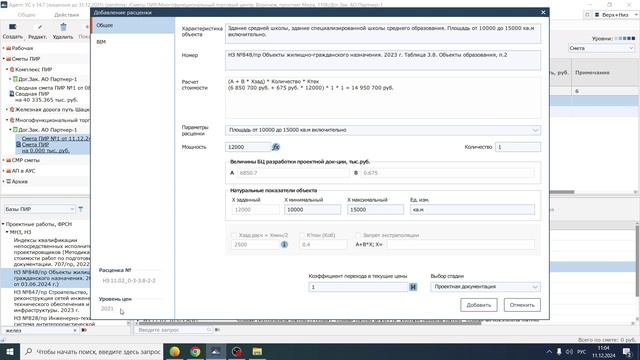Click the Удалить trash icon
Viewport: 640px width, 360px height.
click(63, 27)
